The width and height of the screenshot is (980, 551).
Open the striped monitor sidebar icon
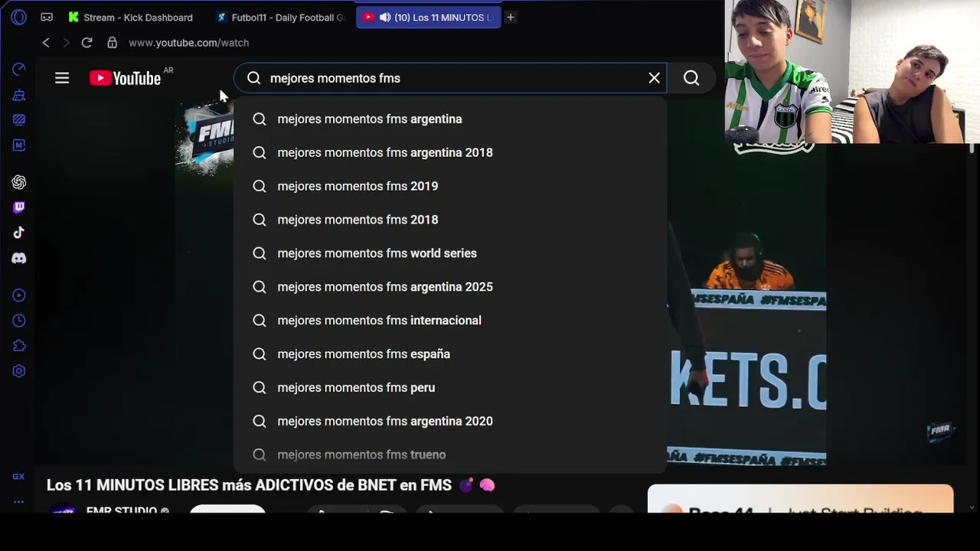point(19,119)
